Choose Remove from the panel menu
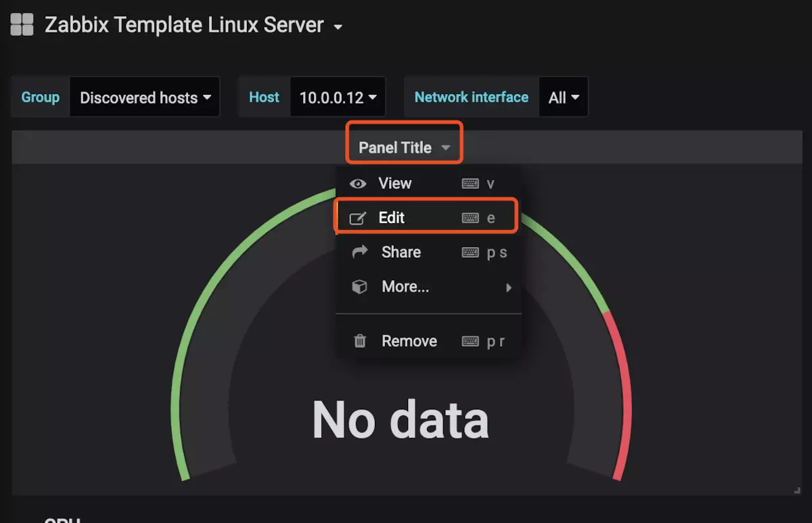 click(428, 341)
